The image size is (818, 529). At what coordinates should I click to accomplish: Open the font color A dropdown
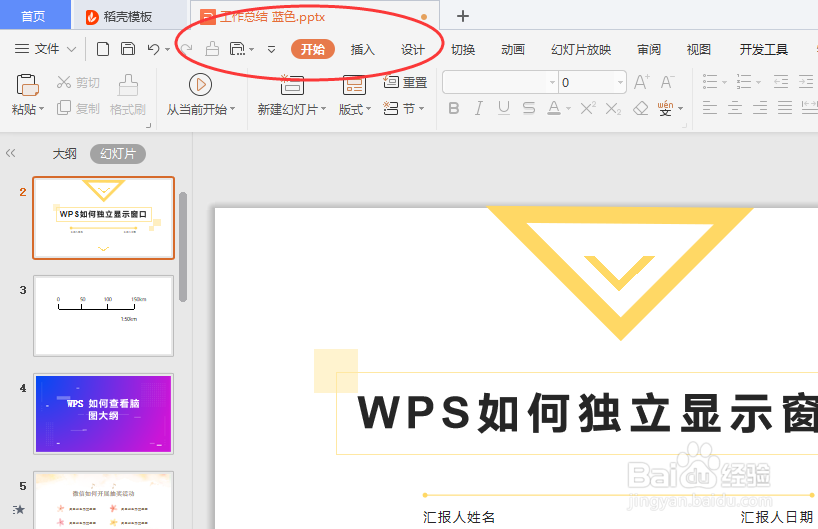[x=569, y=109]
